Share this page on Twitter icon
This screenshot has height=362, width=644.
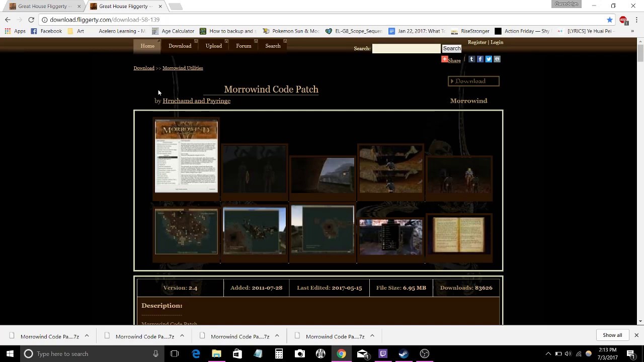click(489, 59)
